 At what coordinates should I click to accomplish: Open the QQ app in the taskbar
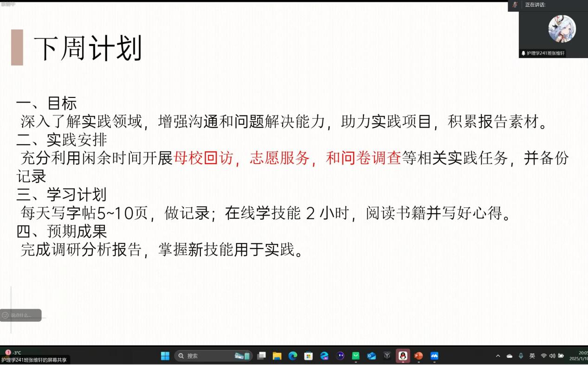click(x=403, y=356)
